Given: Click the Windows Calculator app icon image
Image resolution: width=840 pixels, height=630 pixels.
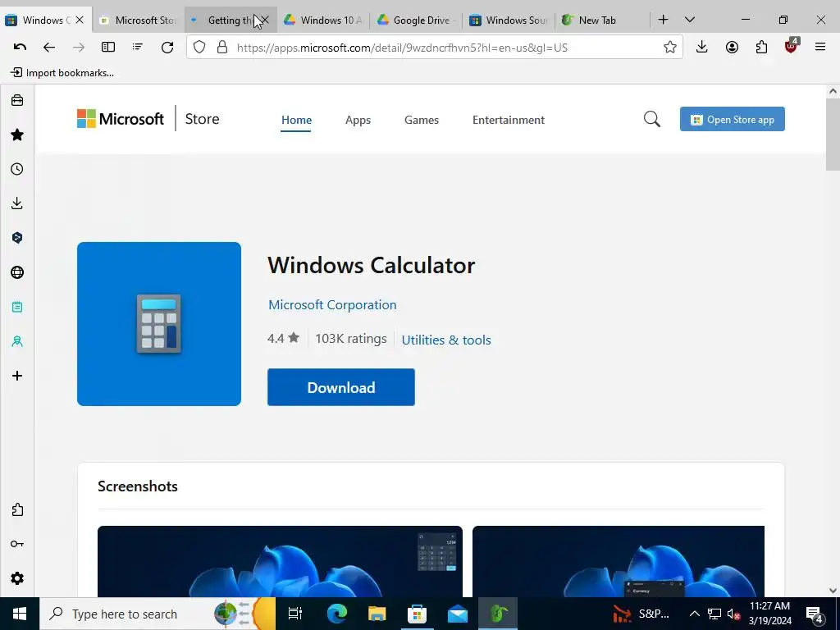Looking at the screenshot, I should click(x=159, y=323).
